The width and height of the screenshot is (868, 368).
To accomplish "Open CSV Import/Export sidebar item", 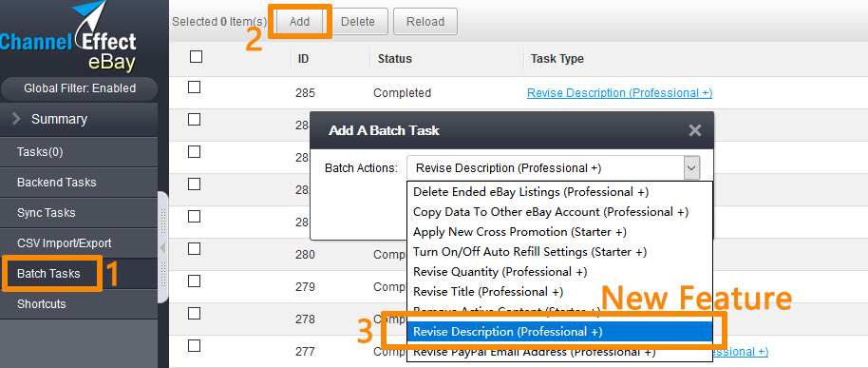I will coord(65,243).
